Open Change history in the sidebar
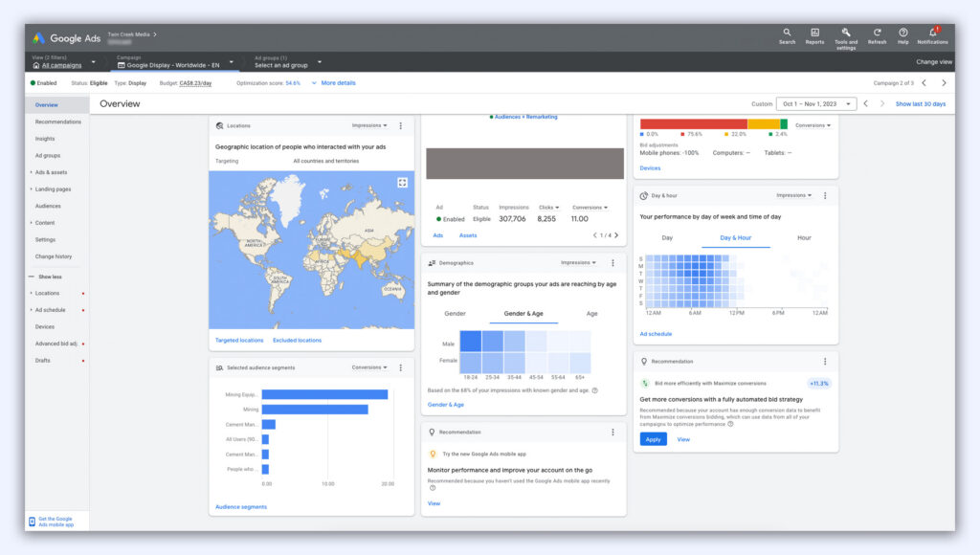Image resolution: width=980 pixels, height=555 pixels. pyautogui.click(x=54, y=256)
